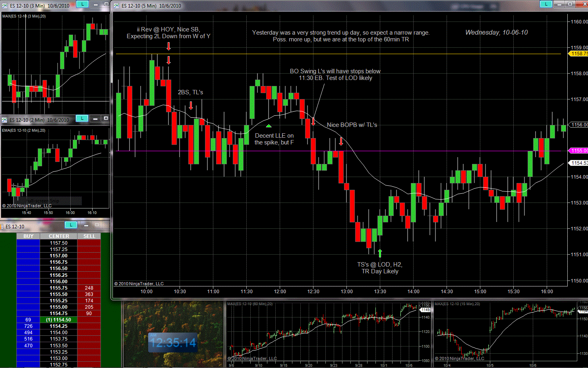Click the 'L' link button on the ES 12-10 DOM window
Image resolution: width=588 pixels, height=368 pixels.
pyautogui.click(x=71, y=225)
